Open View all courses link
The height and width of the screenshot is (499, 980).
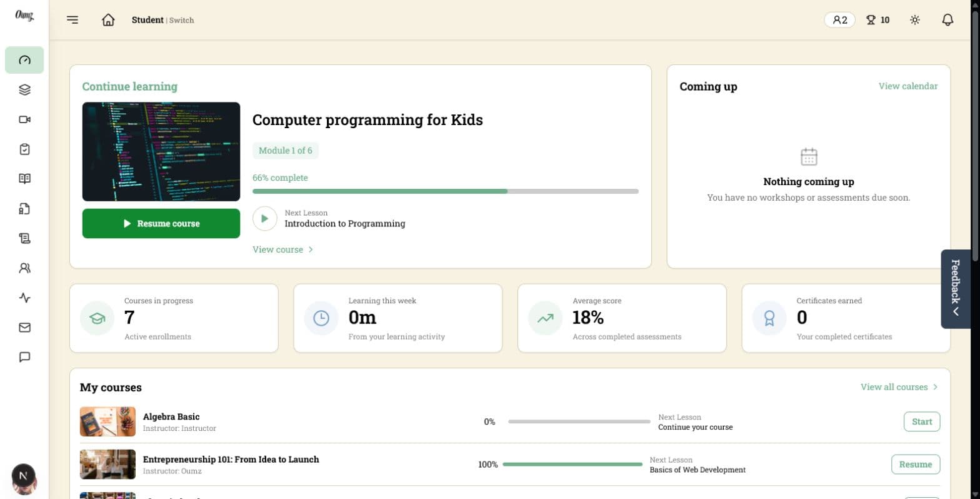[899, 387]
